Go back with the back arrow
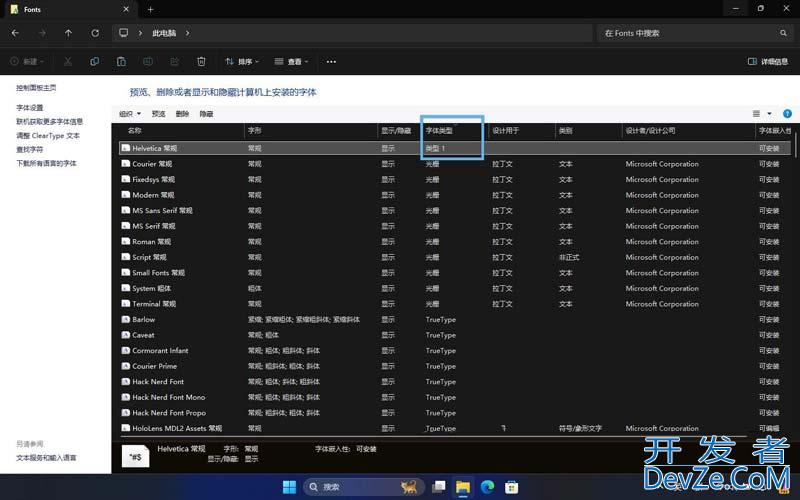The width and height of the screenshot is (800, 500). coord(15,33)
